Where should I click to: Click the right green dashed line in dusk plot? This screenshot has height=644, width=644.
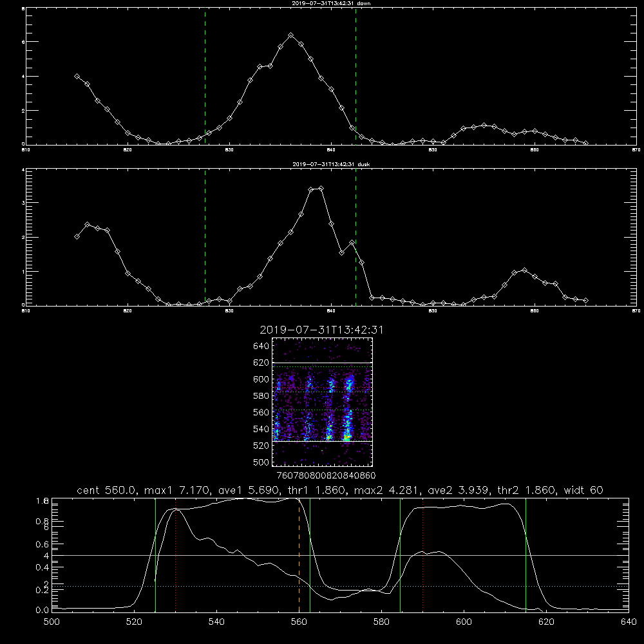click(x=355, y=238)
